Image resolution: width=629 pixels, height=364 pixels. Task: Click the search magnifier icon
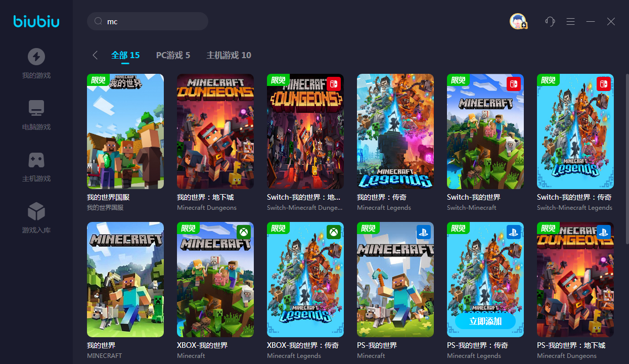pyautogui.click(x=98, y=21)
